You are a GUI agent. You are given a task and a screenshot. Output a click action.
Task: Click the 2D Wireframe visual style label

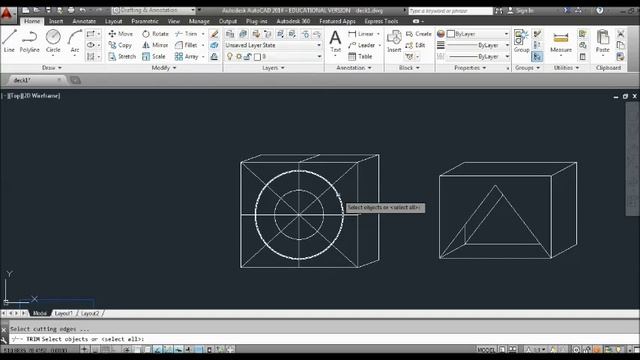(x=40, y=96)
